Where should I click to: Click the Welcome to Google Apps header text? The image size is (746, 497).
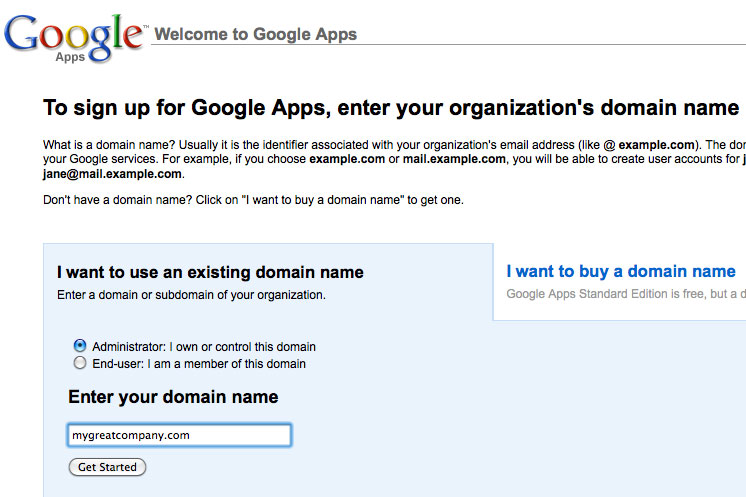256,34
